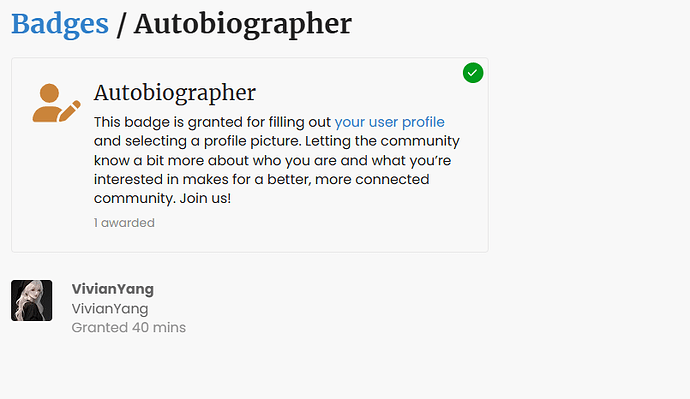
Task: Select the bold VivianYang display name
Action: tap(113, 289)
